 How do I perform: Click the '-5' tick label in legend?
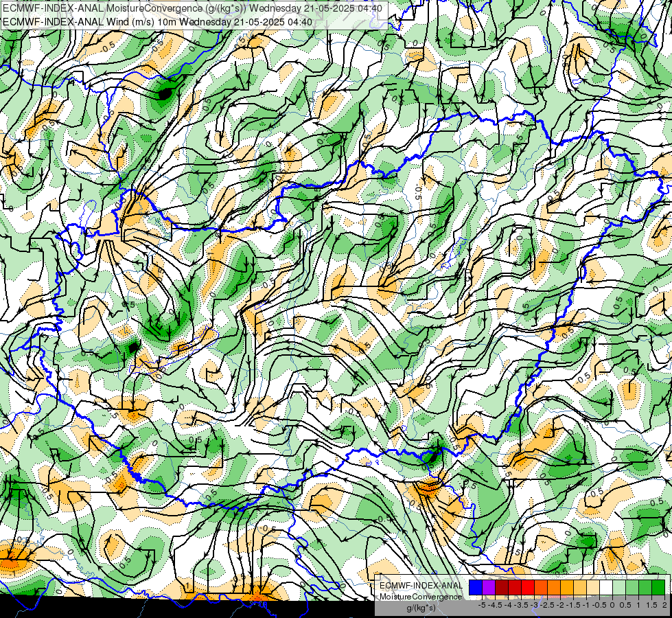point(482,605)
